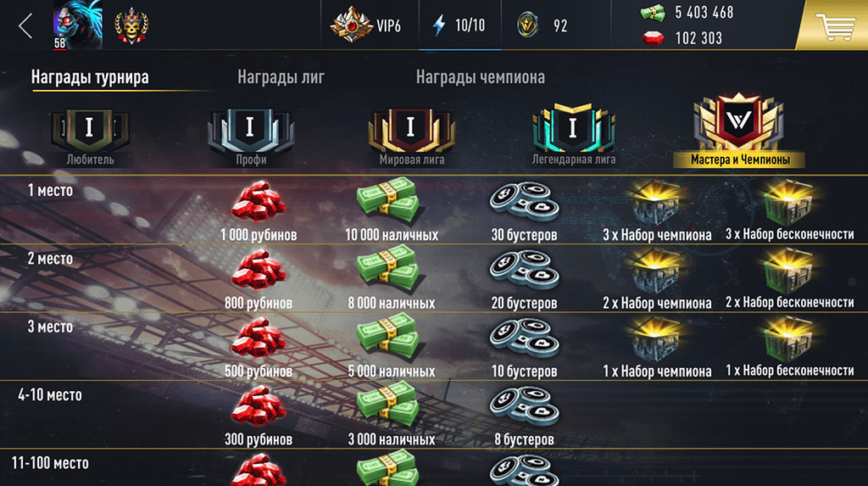Switch to Награды лиг tab
868x486 pixels.
pyautogui.click(x=281, y=77)
